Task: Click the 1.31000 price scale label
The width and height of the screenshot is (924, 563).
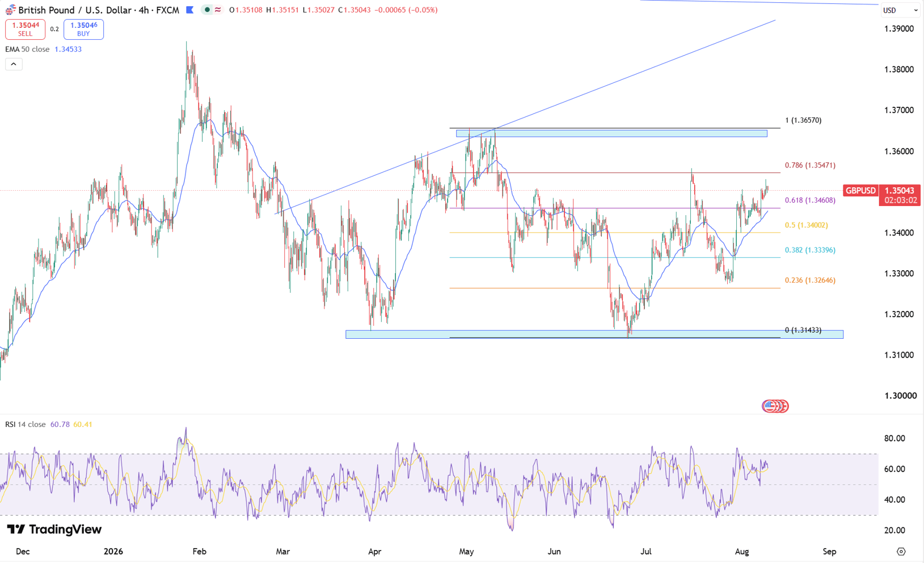Action: click(899, 355)
